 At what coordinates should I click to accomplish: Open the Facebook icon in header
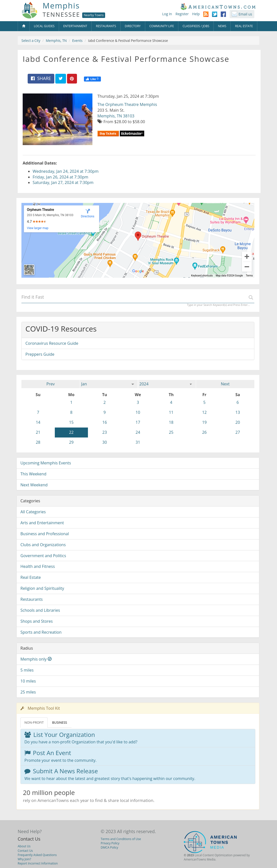coord(223,14)
